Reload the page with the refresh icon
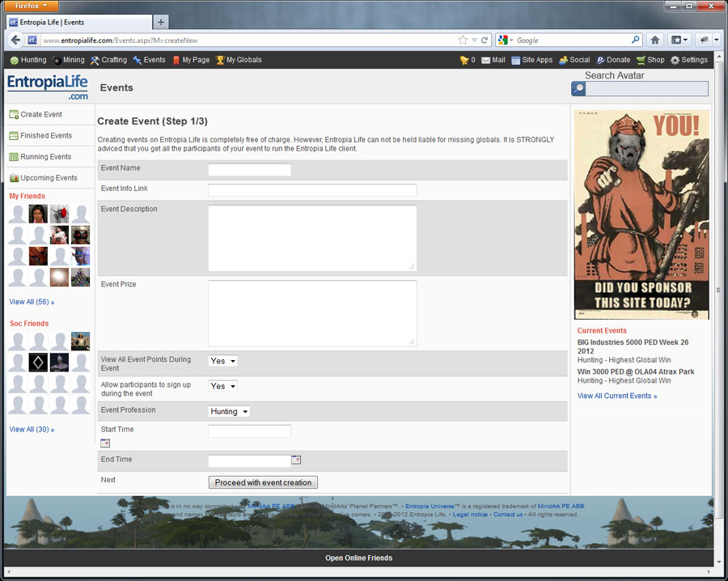Viewport: 728px width, 581px height. pos(485,40)
